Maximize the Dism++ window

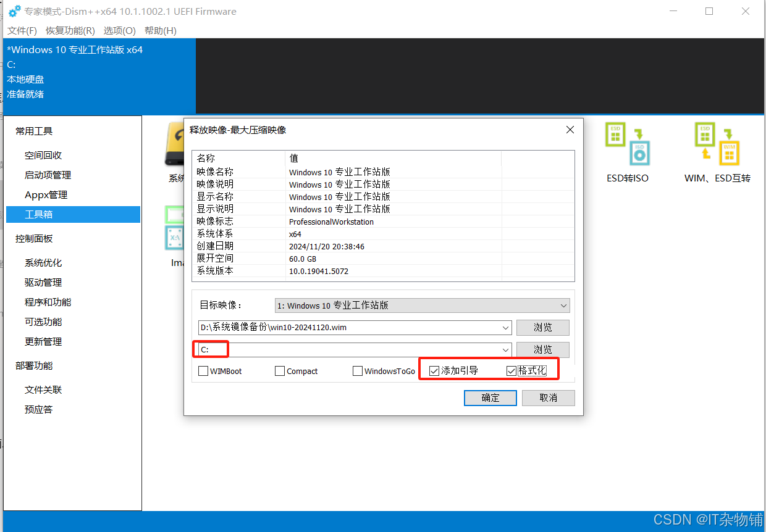[709, 11]
